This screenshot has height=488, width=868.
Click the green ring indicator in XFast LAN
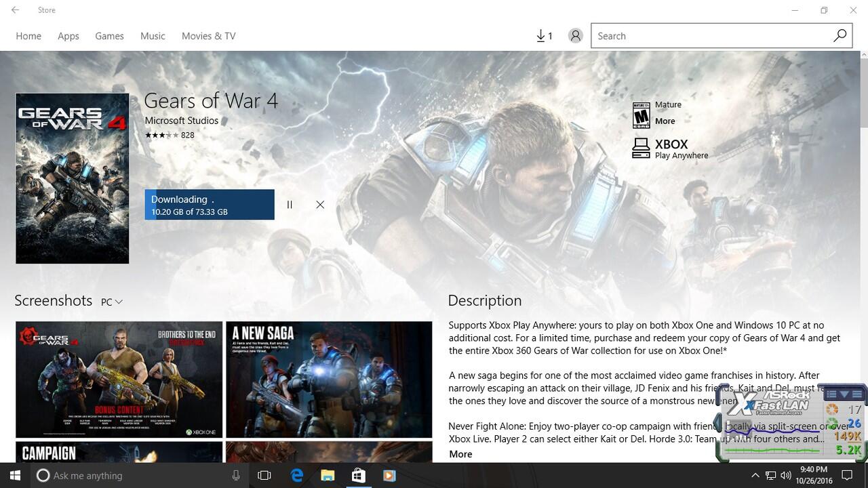832,424
